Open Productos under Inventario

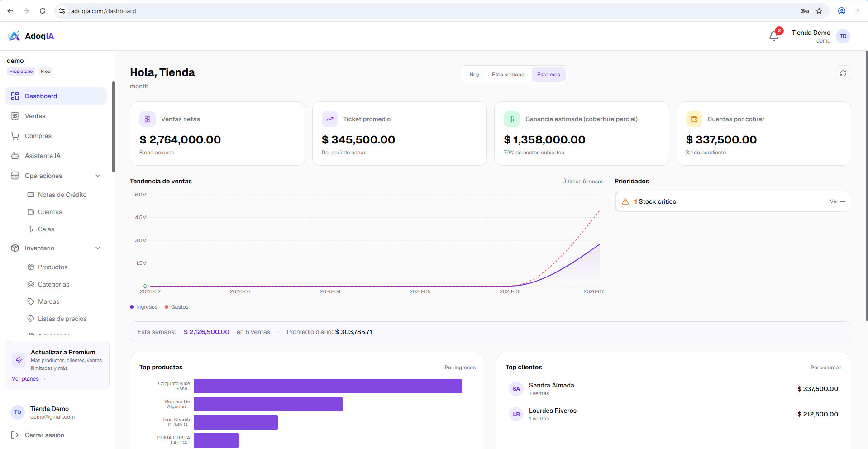pyautogui.click(x=64, y=267)
